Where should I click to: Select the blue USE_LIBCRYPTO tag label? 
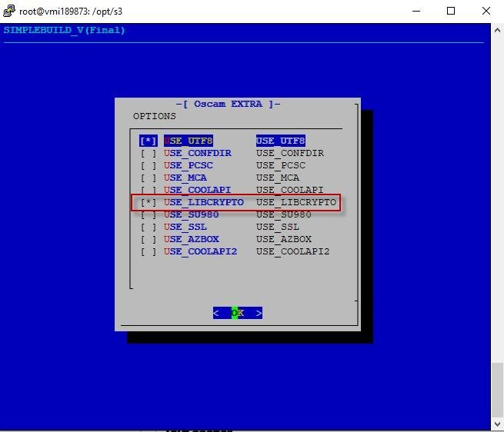204,202
